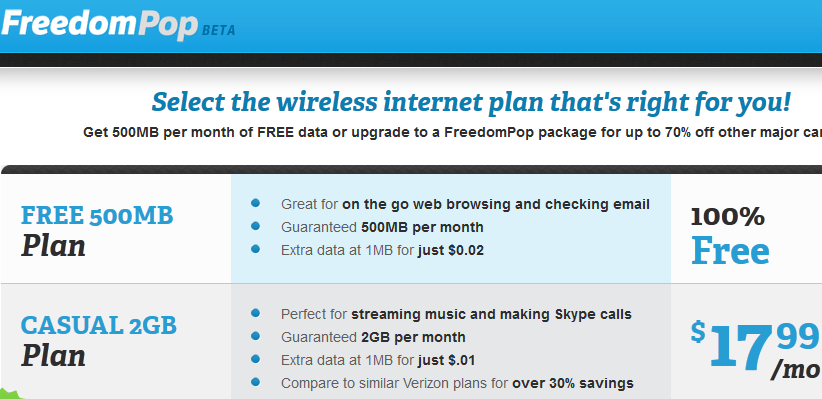The width and height of the screenshot is (822, 399).
Task: Click the page headline about wireless internet plan
Action: tap(471, 102)
